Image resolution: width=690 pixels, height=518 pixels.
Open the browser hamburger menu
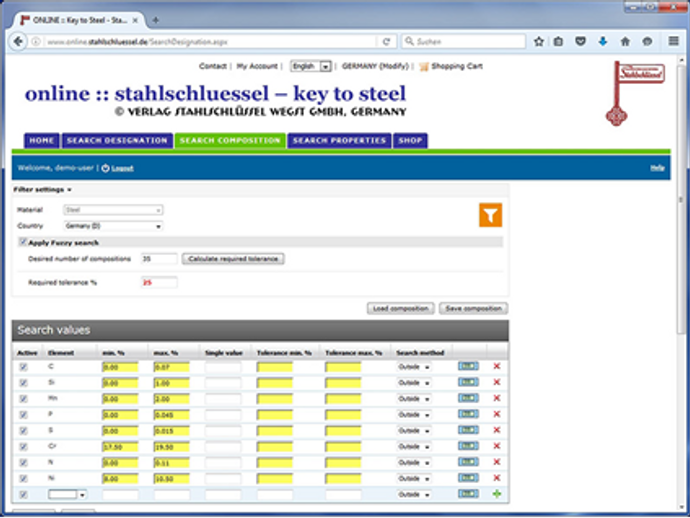click(x=673, y=41)
